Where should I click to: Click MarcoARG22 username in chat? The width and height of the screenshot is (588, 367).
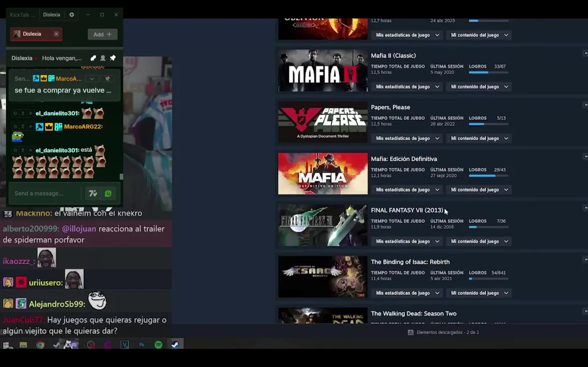[x=83, y=126]
